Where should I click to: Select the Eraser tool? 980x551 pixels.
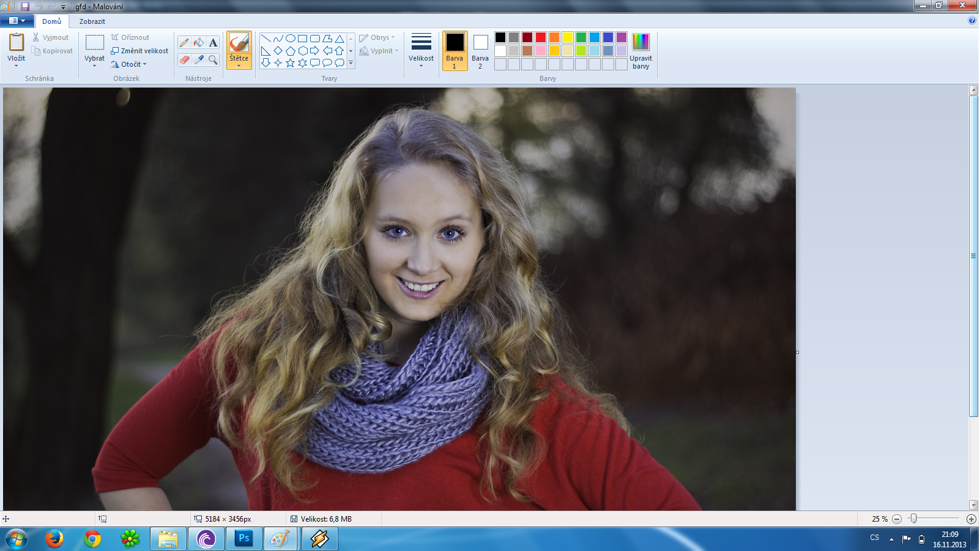[x=184, y=59]
